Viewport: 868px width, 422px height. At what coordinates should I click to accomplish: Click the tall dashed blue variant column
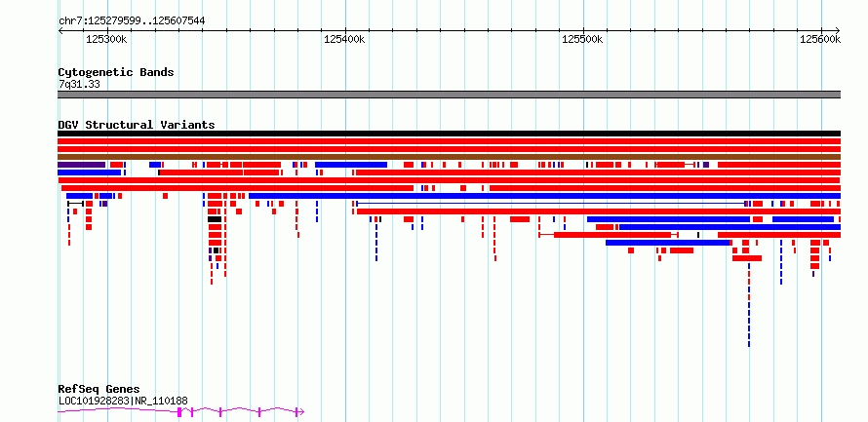tap(749, 305)
